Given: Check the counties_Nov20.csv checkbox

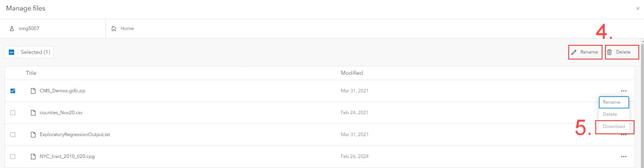Looking at the screenshot, I should click(13, 113).
